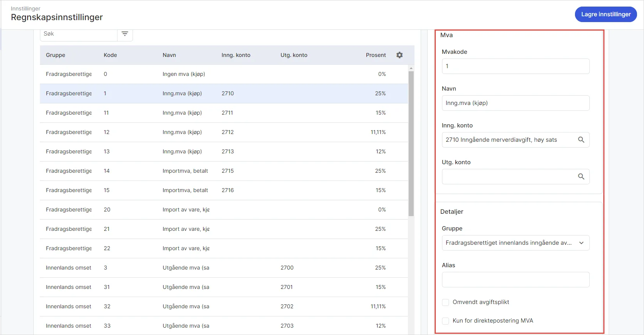Select the Utgående mva row with account 2700

[x=224, y=268]
